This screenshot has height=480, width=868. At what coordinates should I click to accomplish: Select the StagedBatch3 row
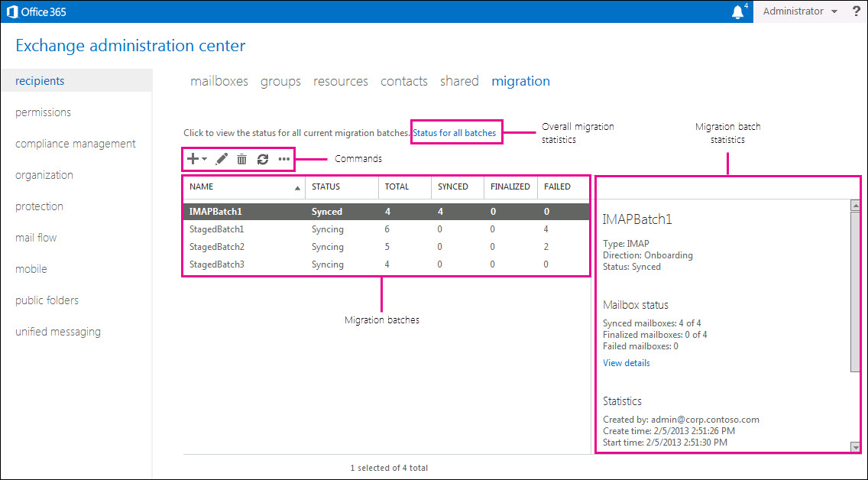pos(387,264)
